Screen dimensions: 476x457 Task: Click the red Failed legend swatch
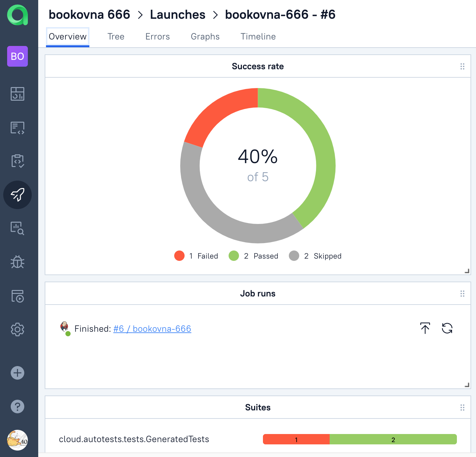tap(179, 256)
